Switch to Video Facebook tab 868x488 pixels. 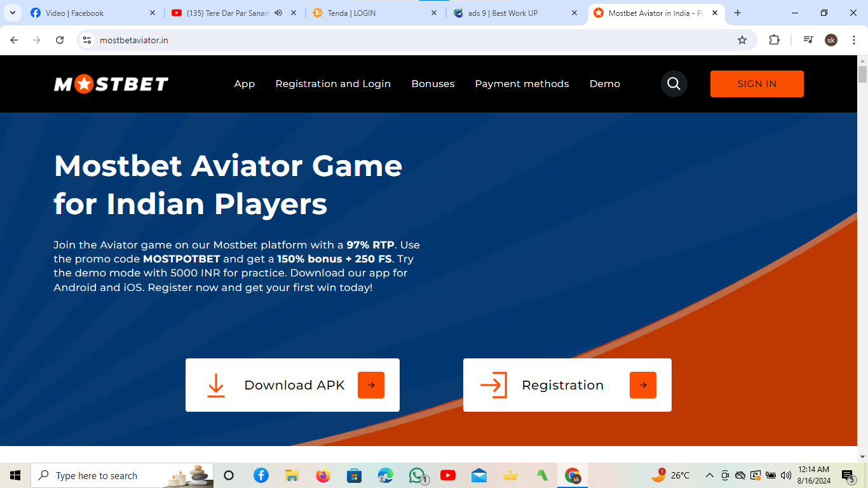click(93, 13)
